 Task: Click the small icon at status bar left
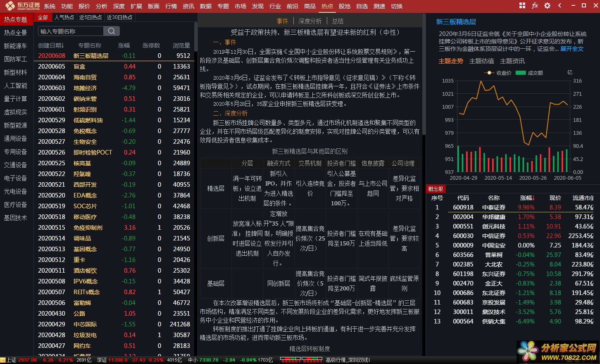tap(3, 360)
